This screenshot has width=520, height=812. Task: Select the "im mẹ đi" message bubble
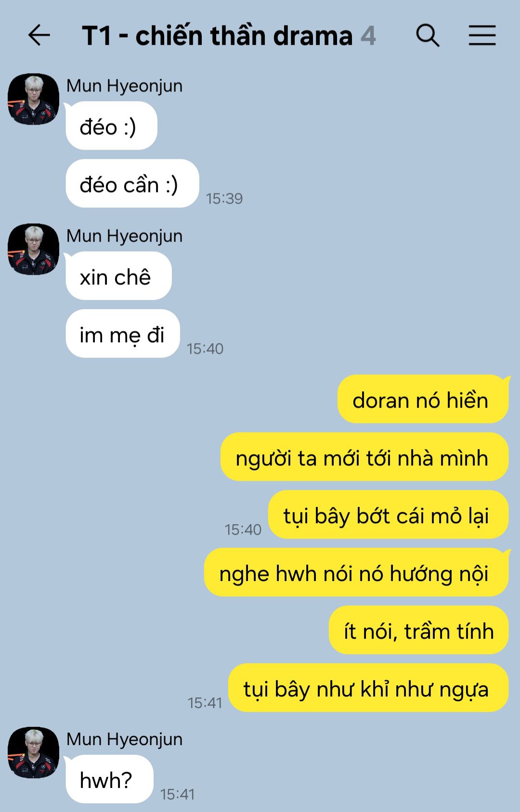pyautogui.click(x=122, y=334)
